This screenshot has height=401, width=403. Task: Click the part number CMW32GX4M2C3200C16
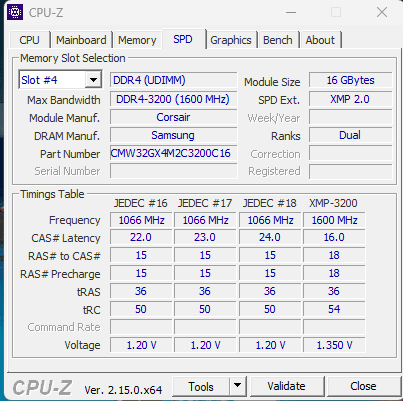click(173, 153)
